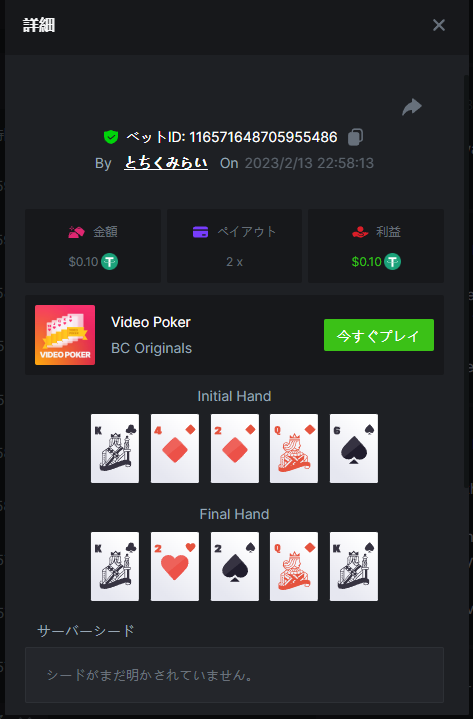Image resolution: width=473 pixels, height=719 pixels.
Task: Open the Video Poker game thumbnail
Action: click(65, 335)
